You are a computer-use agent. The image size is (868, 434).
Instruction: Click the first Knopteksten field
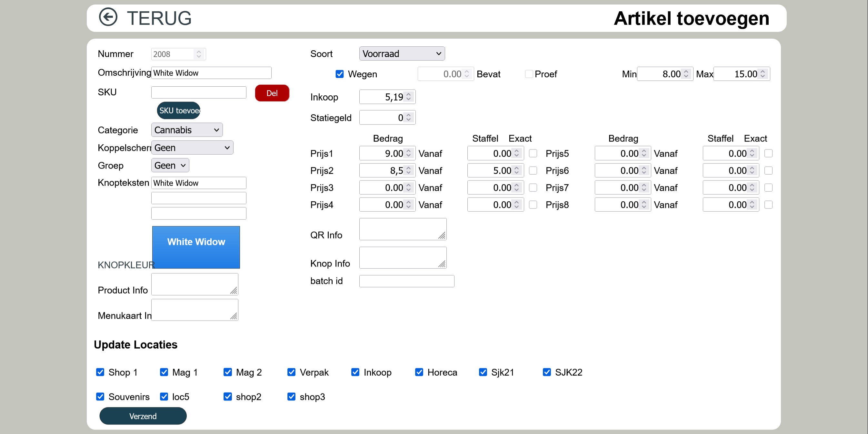tap(199, 183)
